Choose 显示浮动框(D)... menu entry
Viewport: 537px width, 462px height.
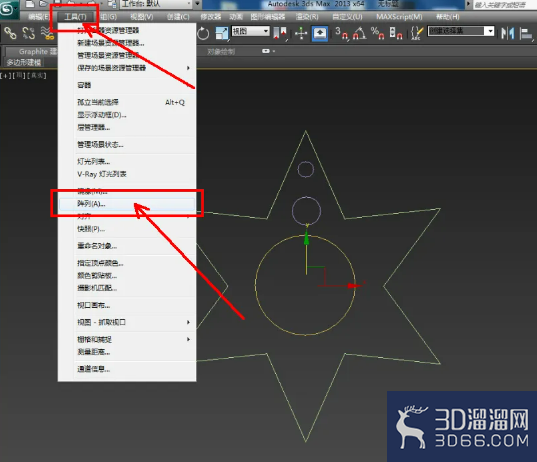tap(127, 115)
